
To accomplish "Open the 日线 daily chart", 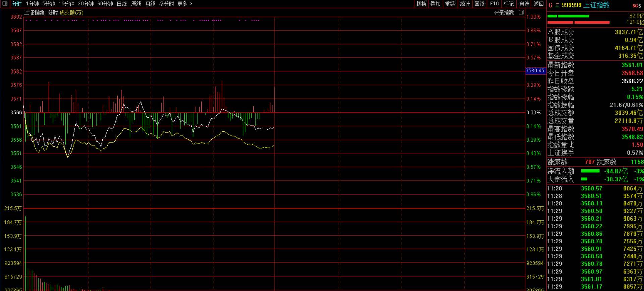I will [122, 4].
